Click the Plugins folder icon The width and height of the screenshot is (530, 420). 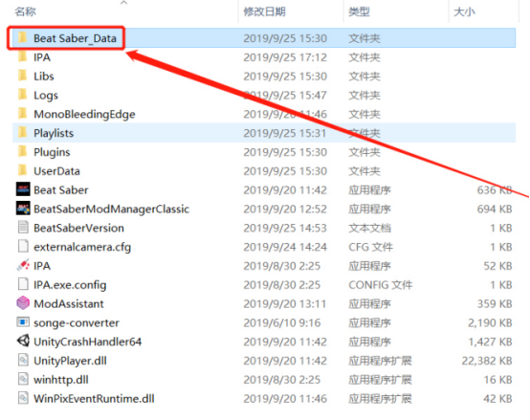pos(22,151)
